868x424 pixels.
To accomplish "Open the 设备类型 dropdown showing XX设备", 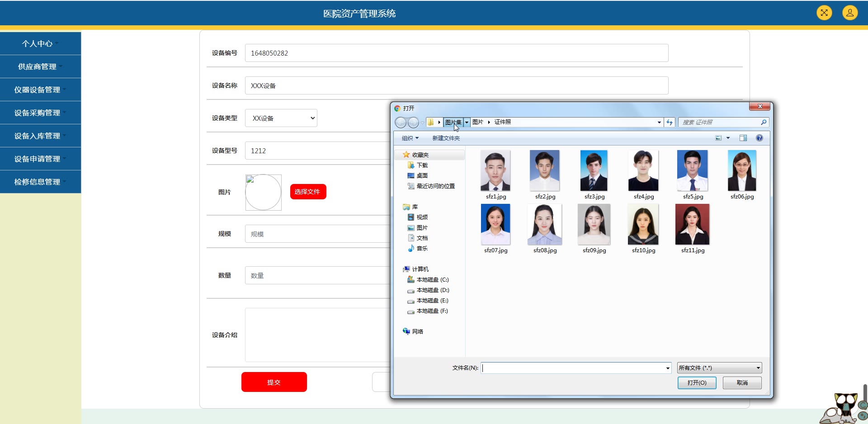I will click(x=281, y=118).
